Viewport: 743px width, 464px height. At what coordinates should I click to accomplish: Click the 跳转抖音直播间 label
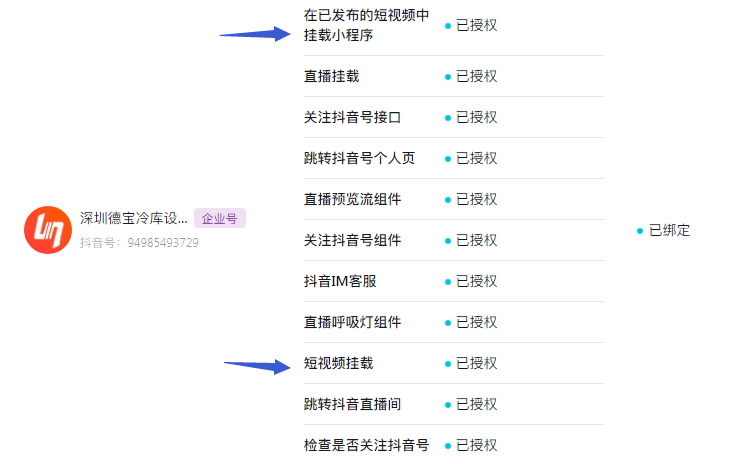(x=353, y=404)
